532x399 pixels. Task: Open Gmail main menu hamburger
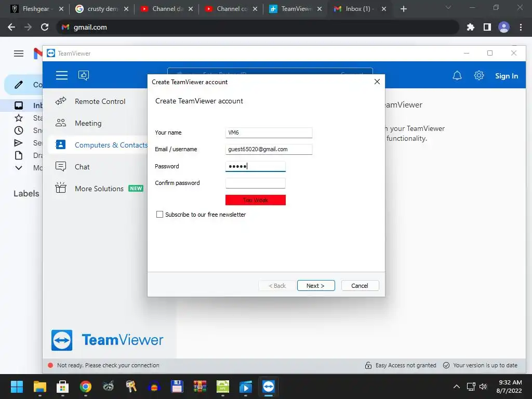tap(19, 54)
